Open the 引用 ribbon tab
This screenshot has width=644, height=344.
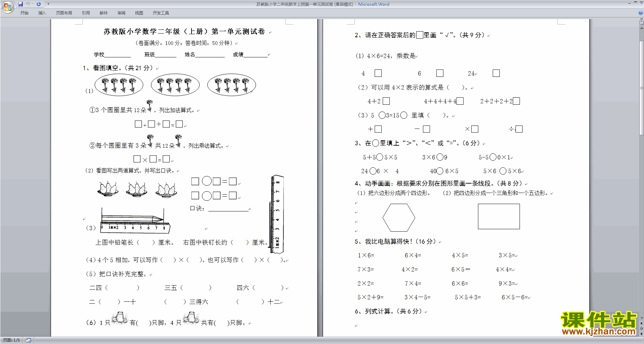86,13
